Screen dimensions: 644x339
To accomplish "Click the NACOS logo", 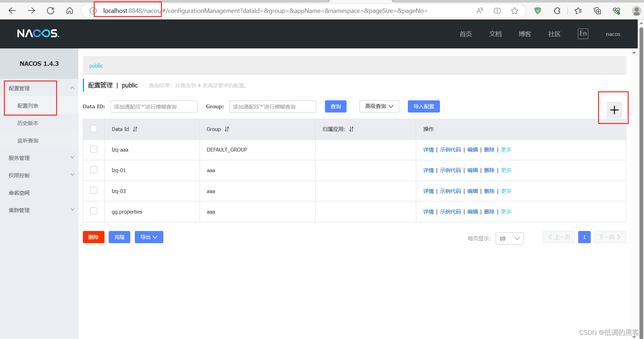I will tap(38, 33).
